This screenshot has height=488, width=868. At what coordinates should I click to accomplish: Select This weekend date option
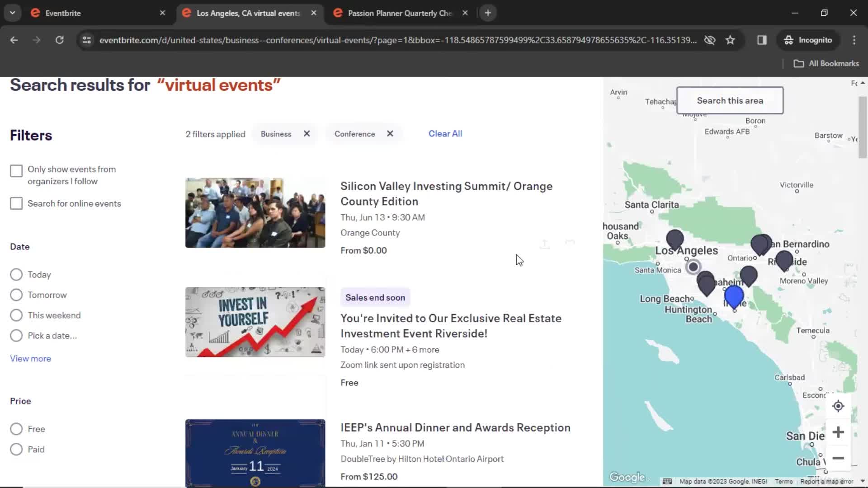[16, 315]
